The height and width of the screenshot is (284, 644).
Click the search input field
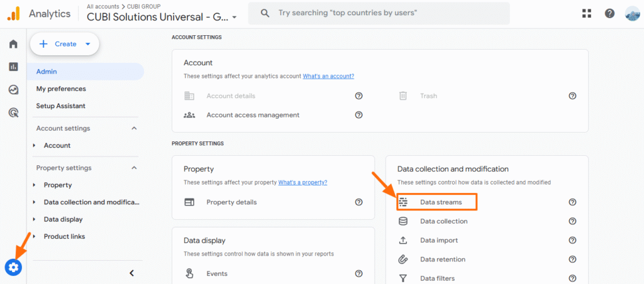(x=379, y=13)
